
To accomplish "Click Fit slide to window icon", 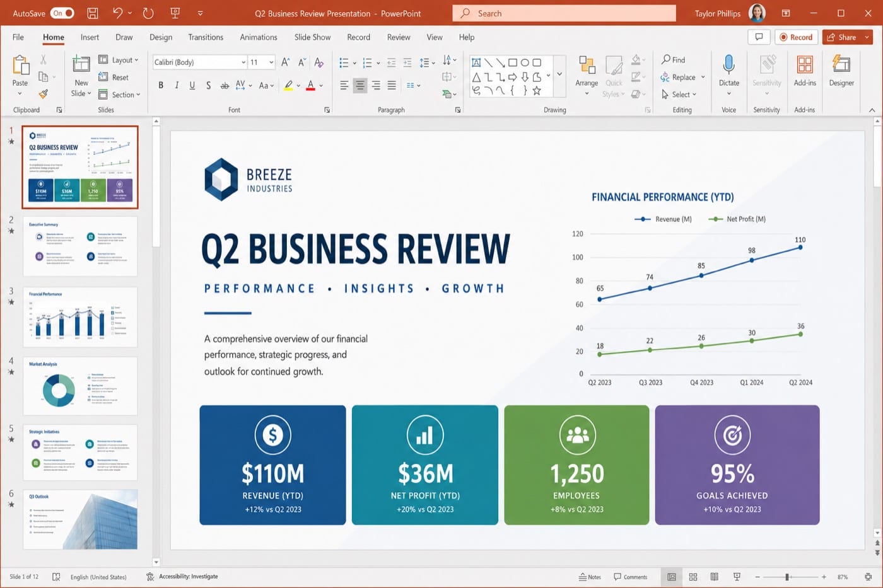I will coord(868,577).
